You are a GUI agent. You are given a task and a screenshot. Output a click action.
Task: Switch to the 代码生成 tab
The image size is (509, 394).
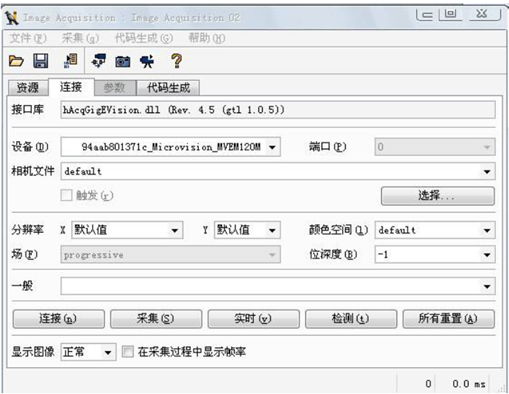(x=168, y=88)
